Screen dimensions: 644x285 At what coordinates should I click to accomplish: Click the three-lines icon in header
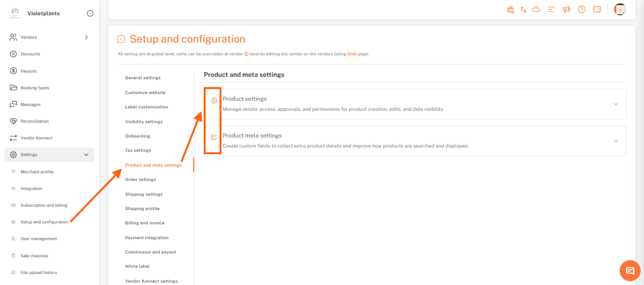click(551, 10)
